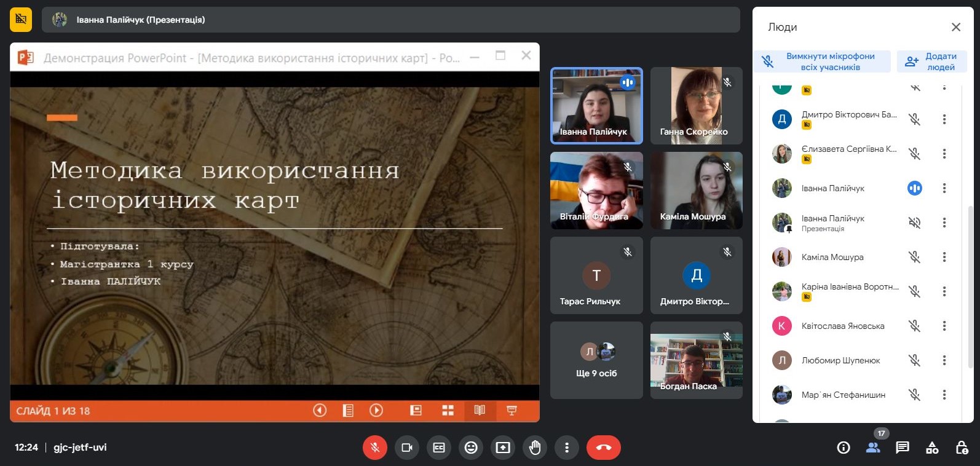This screenshot has height=466, width=980.
Task: Click Add people button
Action: coord(931,61)
